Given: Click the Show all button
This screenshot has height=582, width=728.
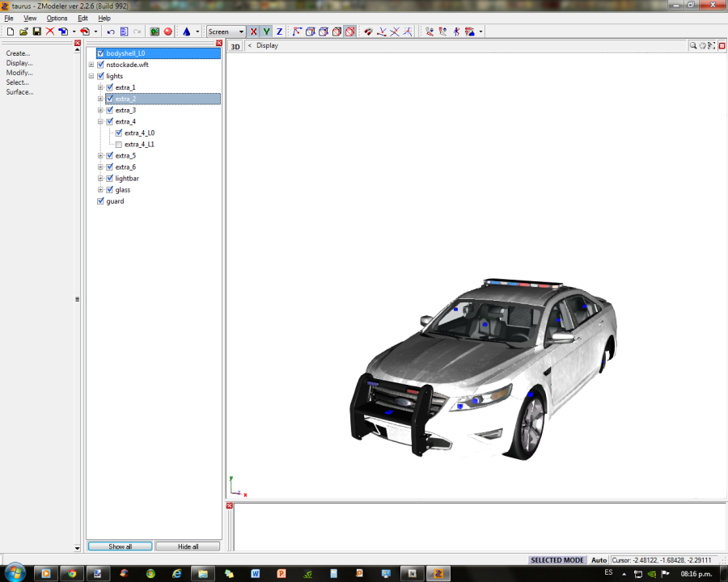Looking at the screenshot, I should point(121,546).
